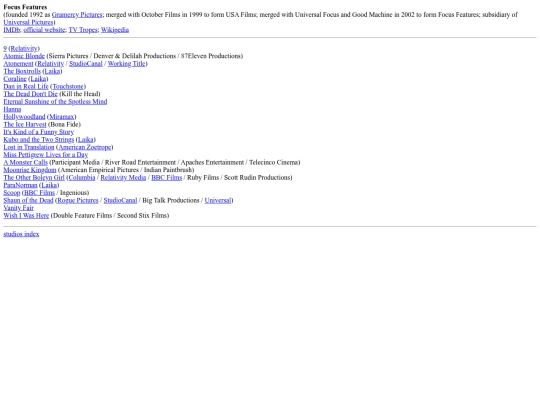
Task: Follow the Universal Pictures link in header
Action: click(28, 22)
